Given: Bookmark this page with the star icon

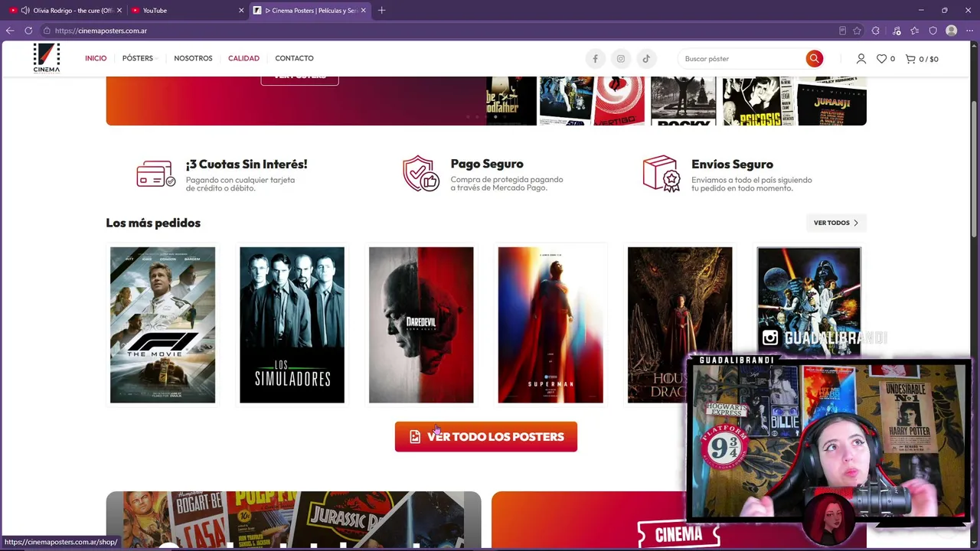Looking at the screenshot, I should (x=857, y=31).
